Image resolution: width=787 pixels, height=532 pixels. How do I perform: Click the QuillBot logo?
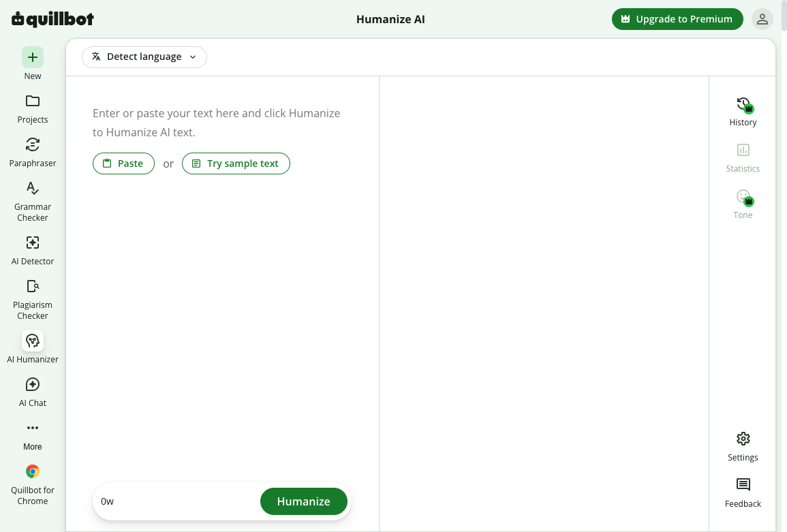(x=52, y=19)
